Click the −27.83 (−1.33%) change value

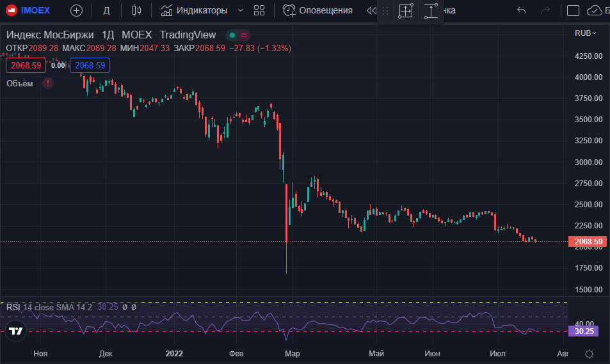pyautogui.click(x=261, y=48)
